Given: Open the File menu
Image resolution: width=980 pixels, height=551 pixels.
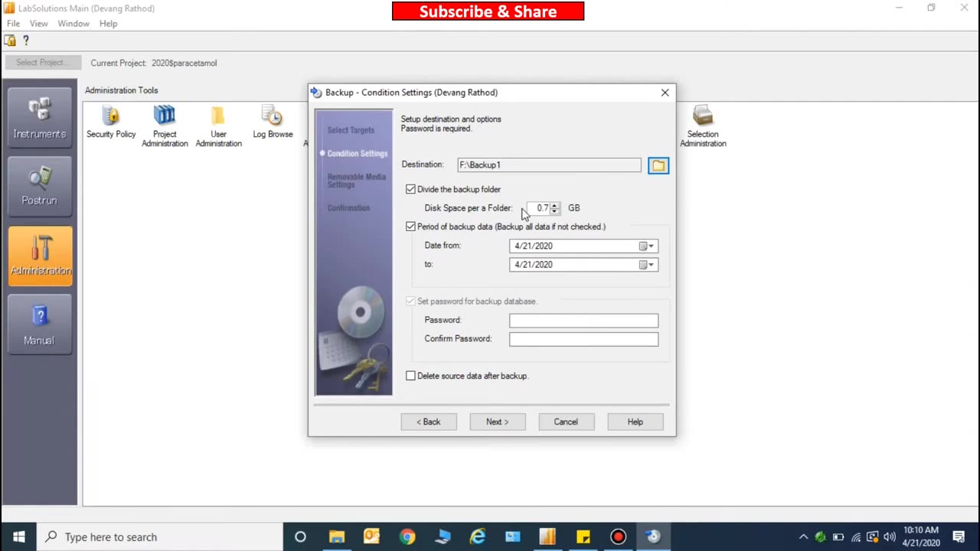Looking at the screenshot, I should pos(13,24).
